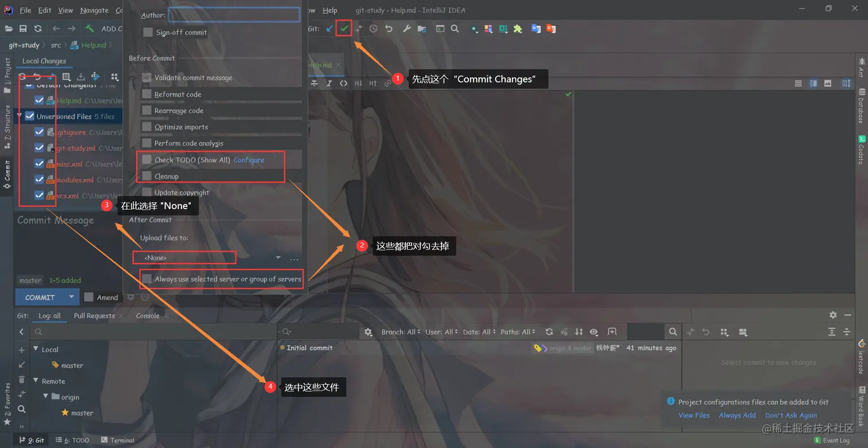Toggle the Rearrange code checkbox
The width and height of the screenshot is (868, 448).
(x=146, y=110)
